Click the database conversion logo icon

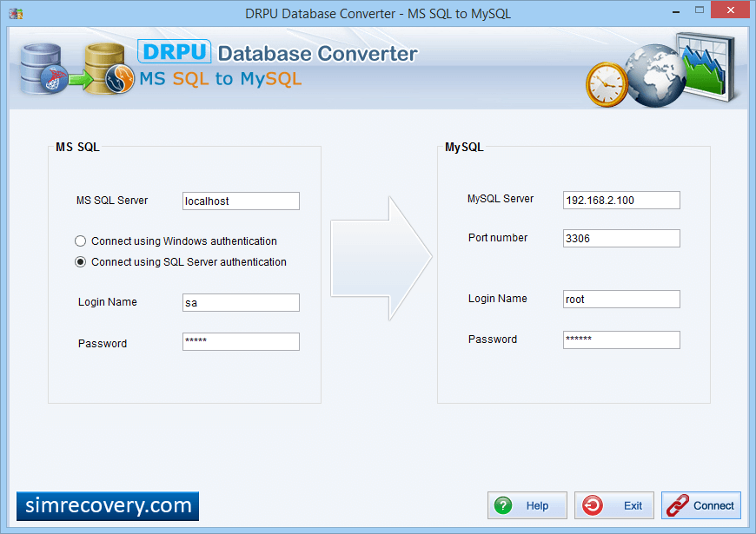pos(77,69)
